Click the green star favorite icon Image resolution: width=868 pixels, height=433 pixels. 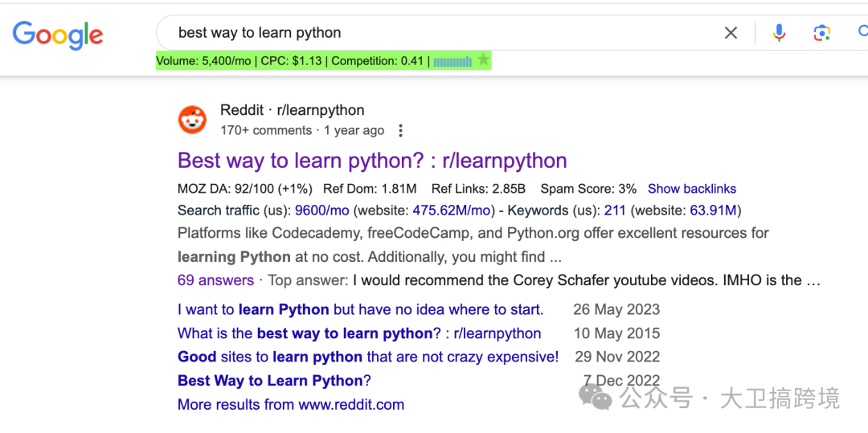(x=483, y=59)
